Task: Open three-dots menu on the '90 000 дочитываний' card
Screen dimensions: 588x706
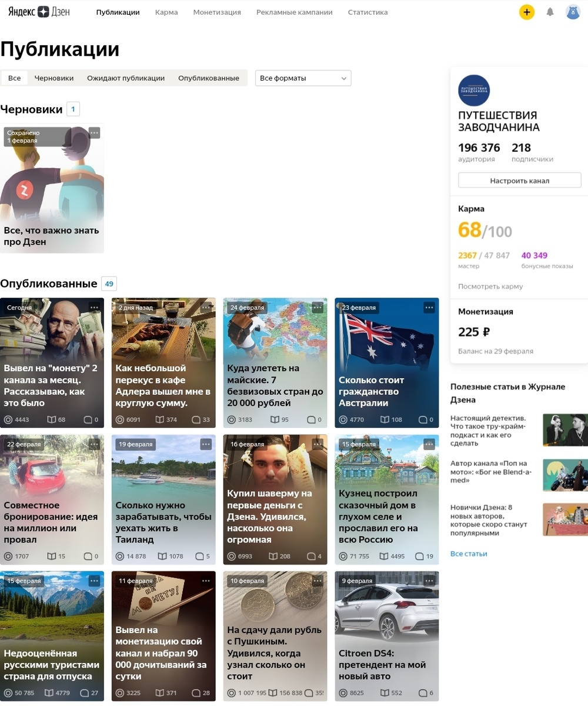Action: [206, 581]
